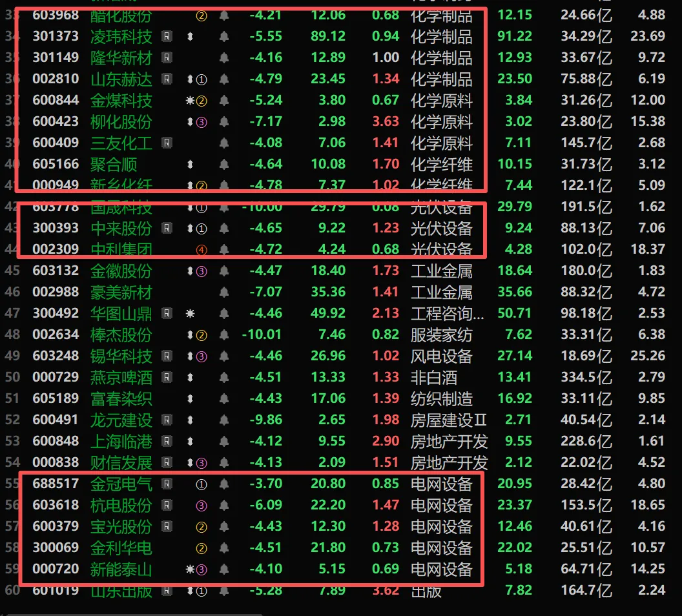Click the bell icon for 中来股份
This screenshot has height=616, width=682.
pos(224,228)
